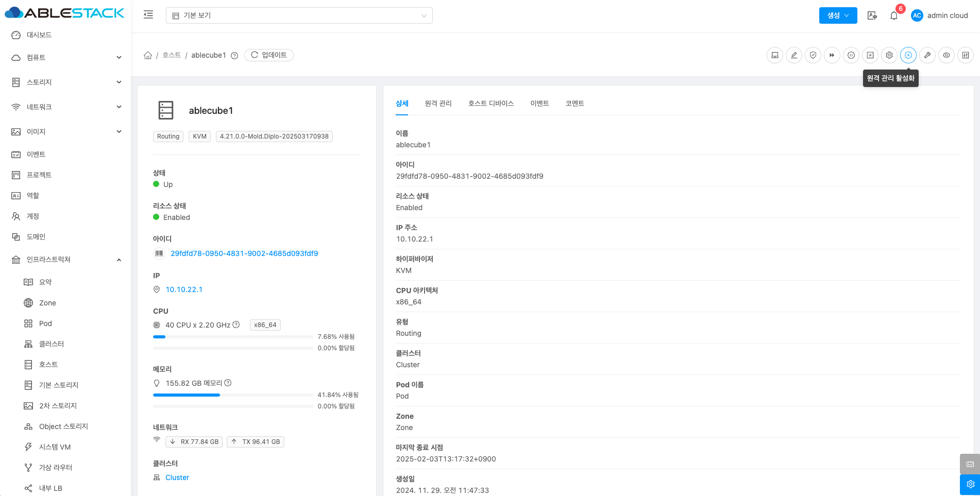Click the eye icon in host toolbar
This screenshot has height=496, width=980.
pos(947,55)
